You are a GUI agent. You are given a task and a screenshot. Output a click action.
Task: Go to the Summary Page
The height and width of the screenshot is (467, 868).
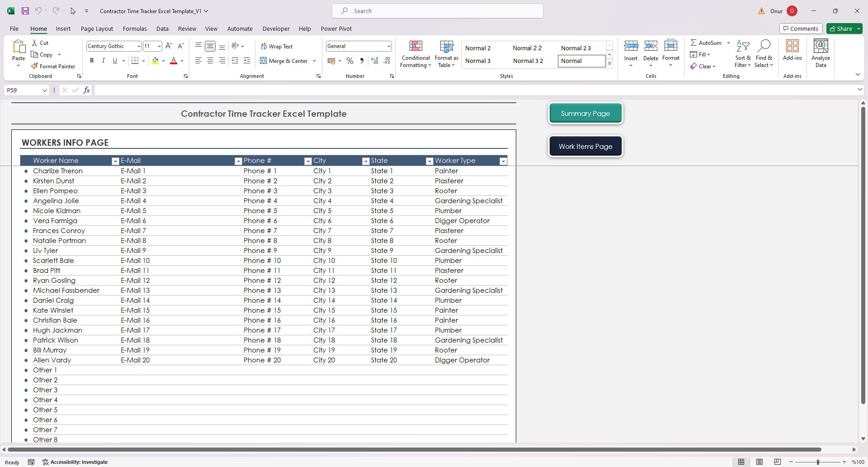[x=585, y=113]
